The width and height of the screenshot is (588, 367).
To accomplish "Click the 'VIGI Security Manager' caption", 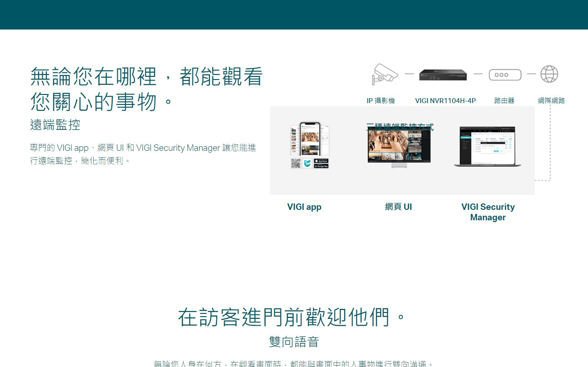I will tap(488, 212).
